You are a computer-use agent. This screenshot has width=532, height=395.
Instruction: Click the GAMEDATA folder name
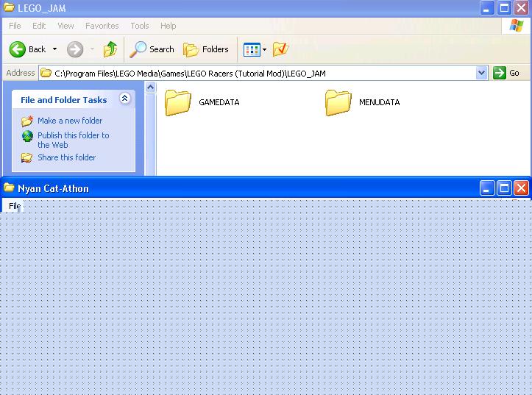tap(219, 102)
